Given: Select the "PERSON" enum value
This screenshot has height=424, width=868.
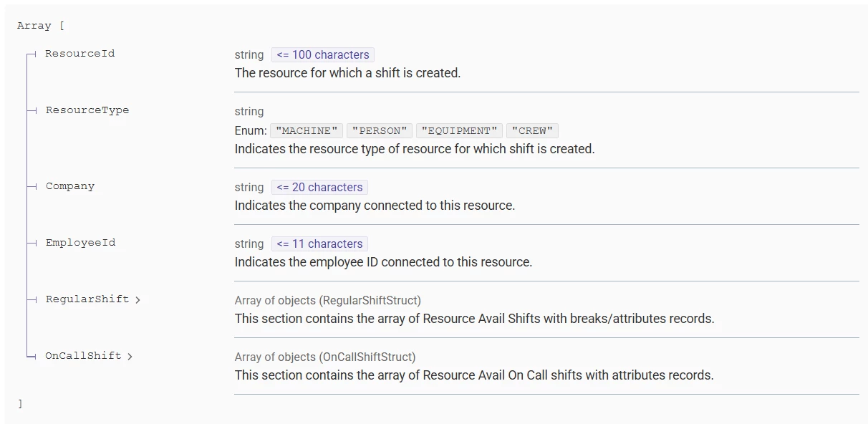Looking at the screenshot, I should 380,131.
